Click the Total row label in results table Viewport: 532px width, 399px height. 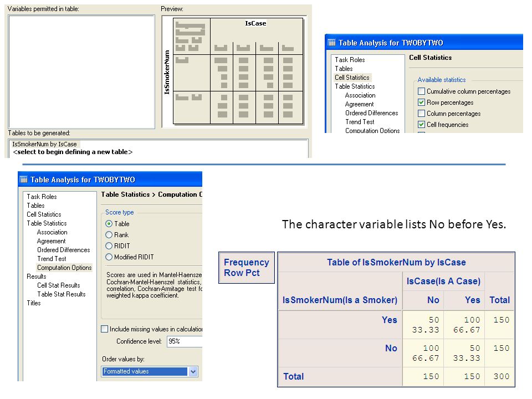(x=294, y=376)
